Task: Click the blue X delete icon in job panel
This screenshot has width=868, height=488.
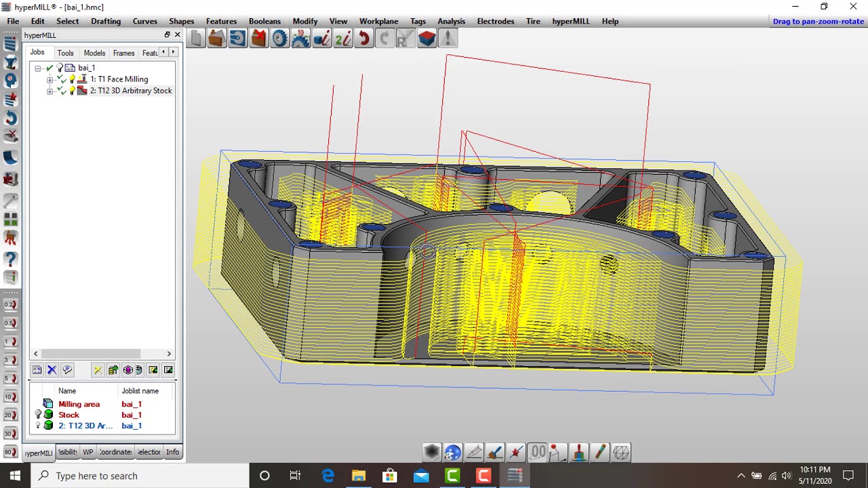Action: [x=52, y=370]
